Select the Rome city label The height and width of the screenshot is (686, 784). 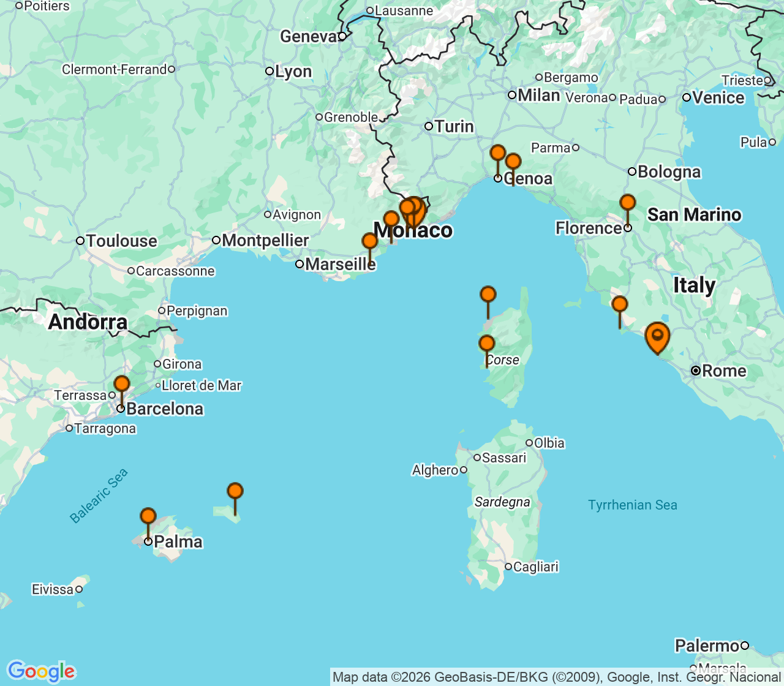(724, 371)
